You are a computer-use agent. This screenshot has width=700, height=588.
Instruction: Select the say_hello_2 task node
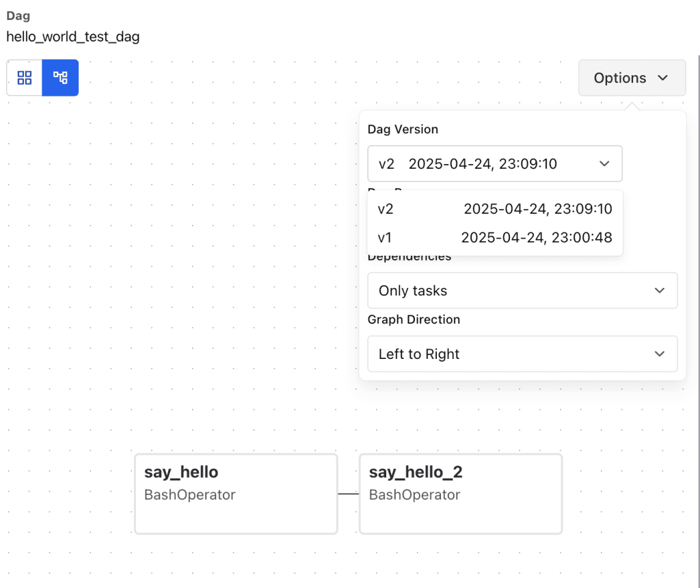460,494
